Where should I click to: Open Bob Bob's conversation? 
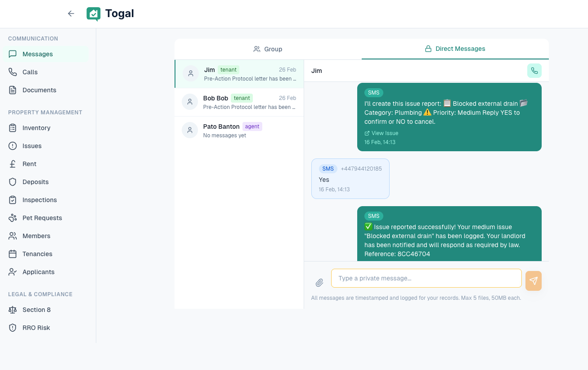pos(238,102)
